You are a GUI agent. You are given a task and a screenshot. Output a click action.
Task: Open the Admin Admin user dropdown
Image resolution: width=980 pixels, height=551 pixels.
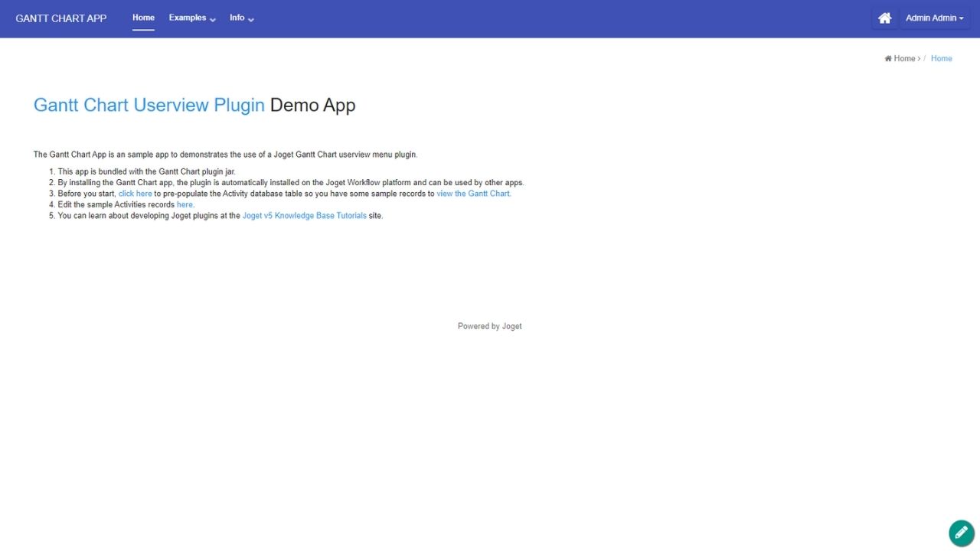coord(934,18)
